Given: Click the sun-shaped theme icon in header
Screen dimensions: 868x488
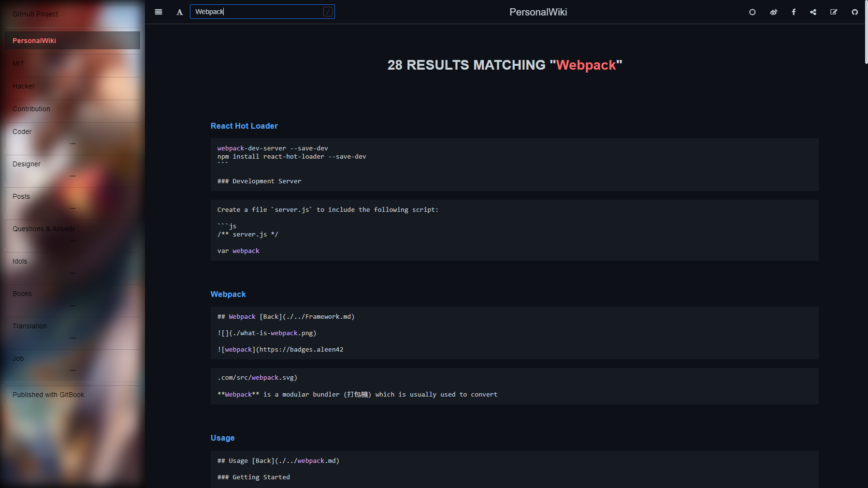Looking at the screenshot, I should 752,12.
